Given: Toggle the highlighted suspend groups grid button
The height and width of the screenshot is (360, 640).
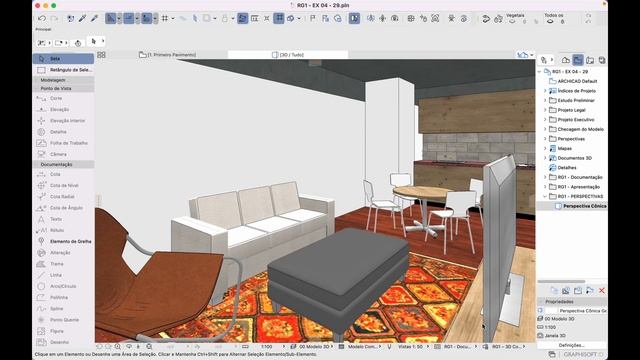Looking at the screenshot, I should pos(279,18).
